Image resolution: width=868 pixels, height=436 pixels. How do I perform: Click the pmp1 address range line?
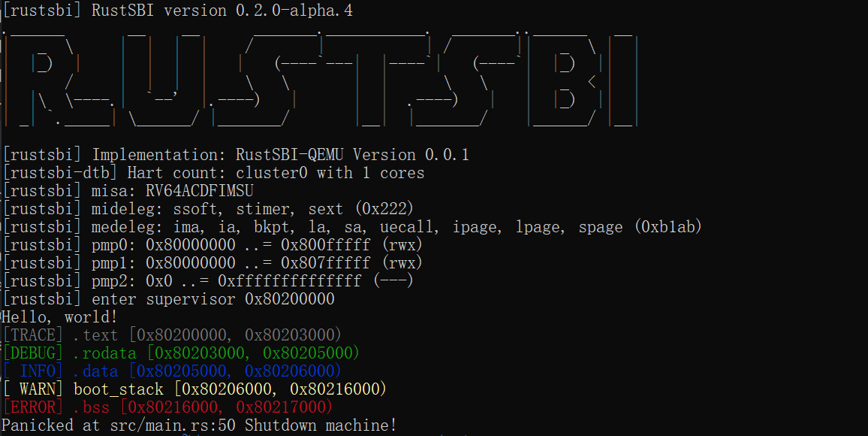[212, 263]
